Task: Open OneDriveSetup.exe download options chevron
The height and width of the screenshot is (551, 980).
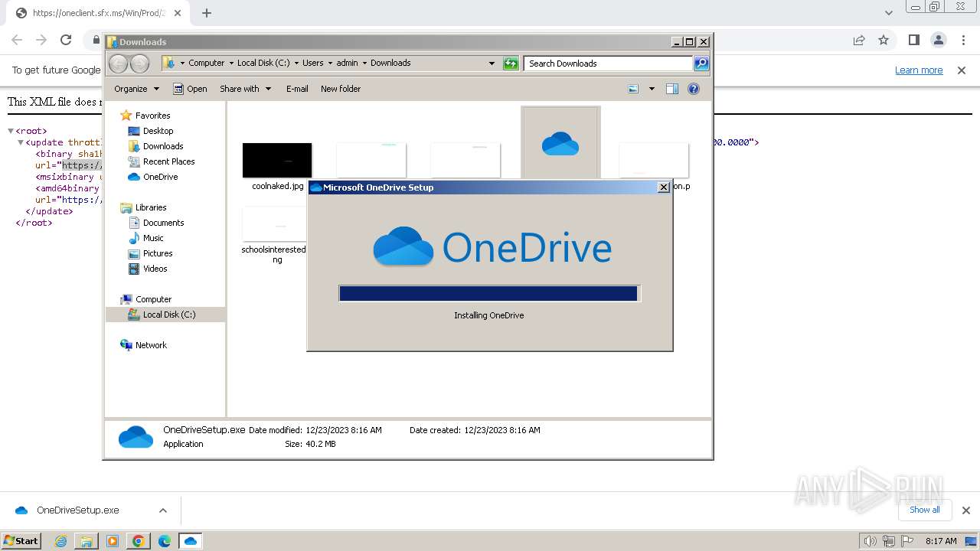Action: (162, 510)
